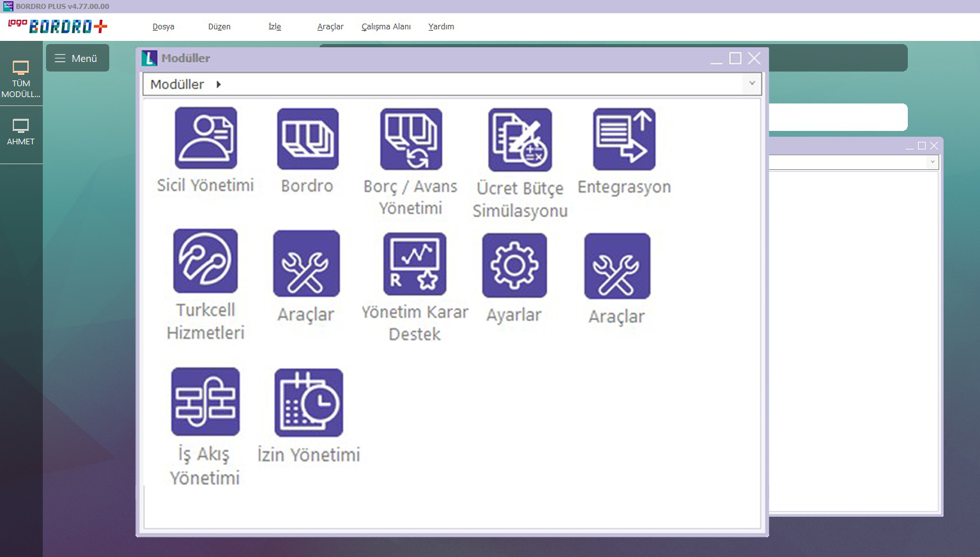Open Yönetim Karar Destek module
The height and width of the screenshot is (557, 980).
point(415,264)
